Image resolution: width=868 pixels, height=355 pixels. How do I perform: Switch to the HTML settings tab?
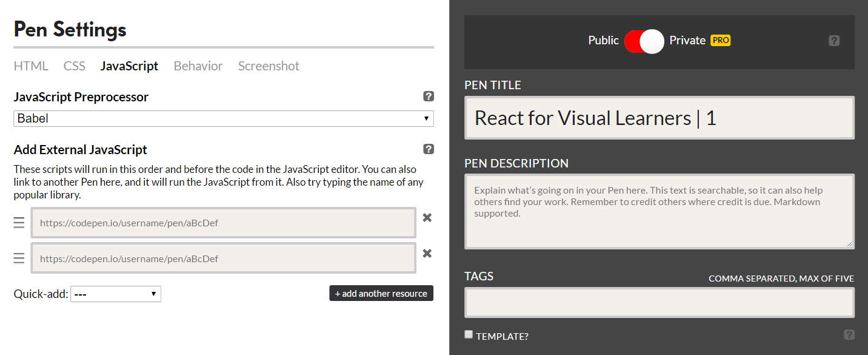pos(31,66)
